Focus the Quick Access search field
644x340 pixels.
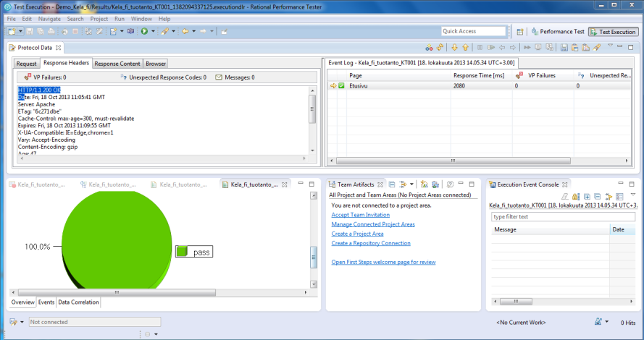click(474, 31)
